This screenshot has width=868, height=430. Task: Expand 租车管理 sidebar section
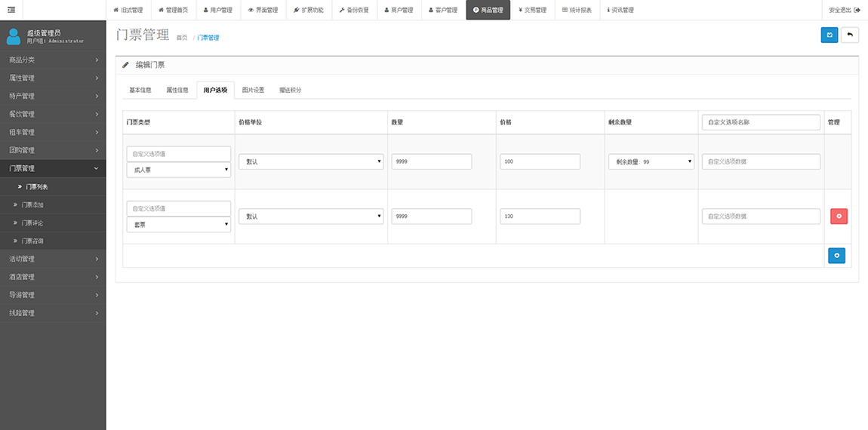[53, 132]
